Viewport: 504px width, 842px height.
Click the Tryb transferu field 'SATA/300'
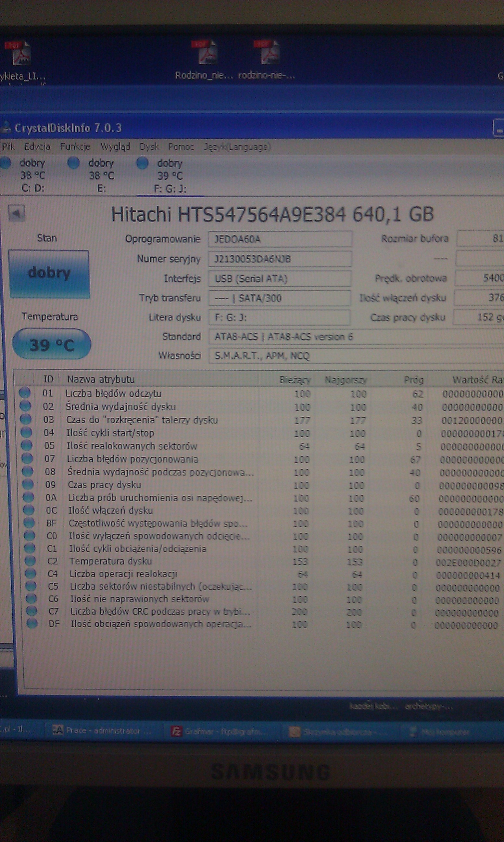click(x=280, y=298)
